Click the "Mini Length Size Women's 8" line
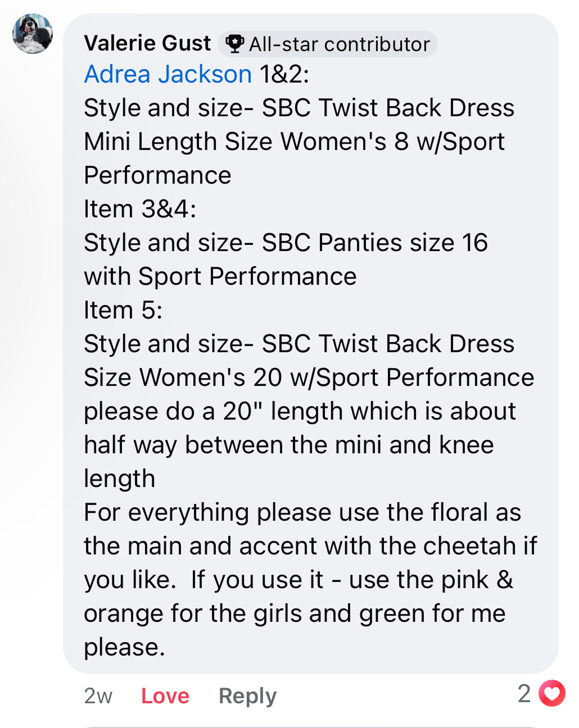The width and height of the screenshot is (579, 728). pos(295,142)
